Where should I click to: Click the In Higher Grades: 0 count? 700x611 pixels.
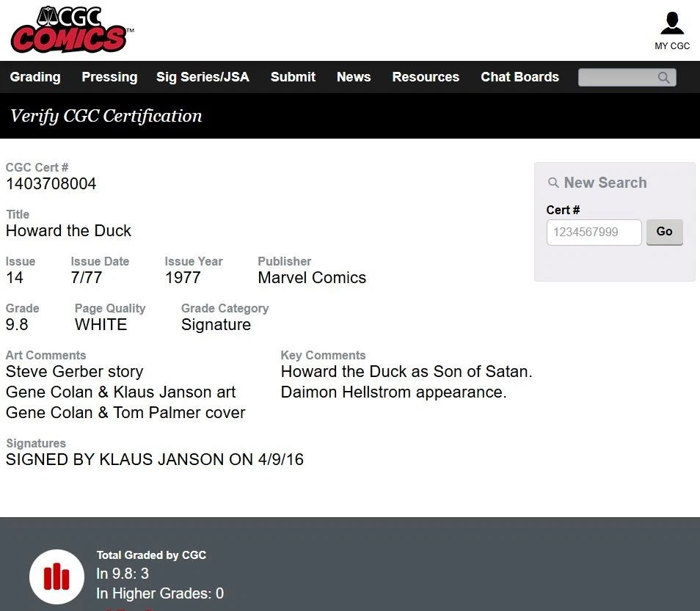[160, 593]
